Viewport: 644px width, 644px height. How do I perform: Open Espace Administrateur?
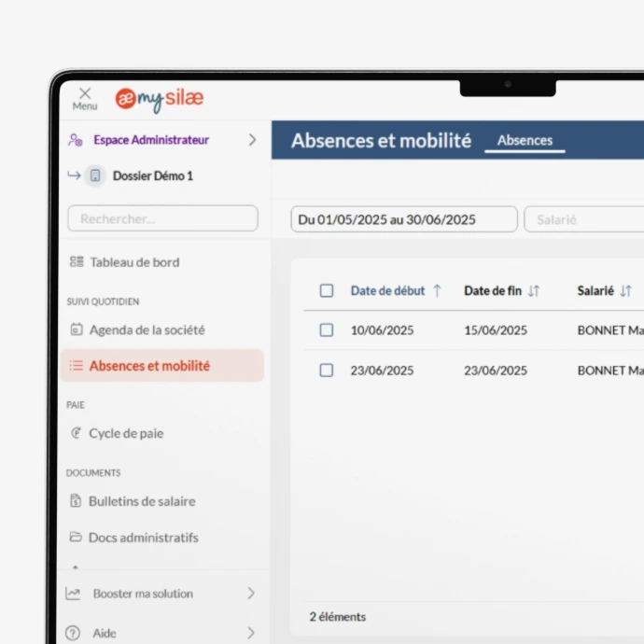click(x=151, y=140)
